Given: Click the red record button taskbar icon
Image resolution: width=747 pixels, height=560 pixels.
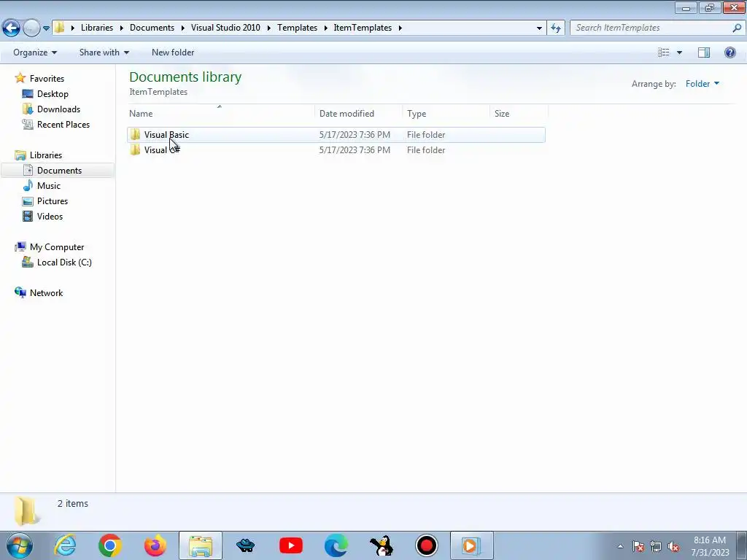Looking at the screenshot, I should coord(426,545).
